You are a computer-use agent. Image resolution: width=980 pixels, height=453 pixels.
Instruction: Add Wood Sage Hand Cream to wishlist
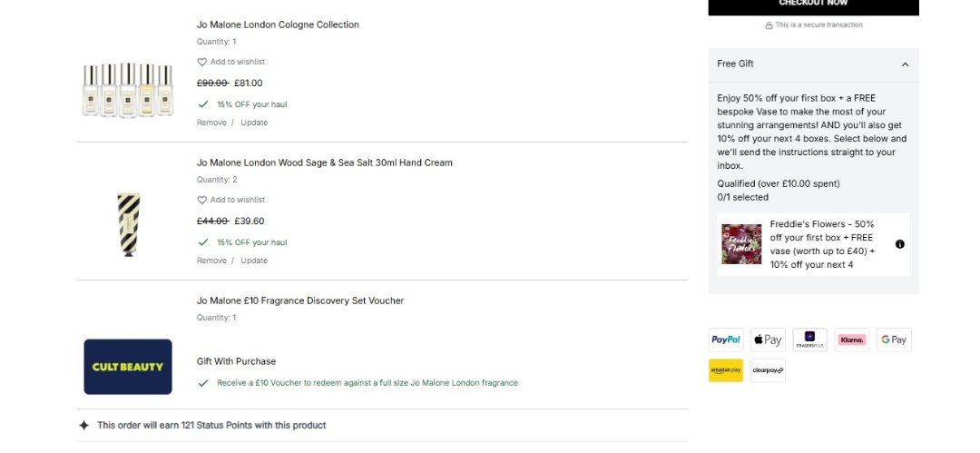pyautogui.click(x=231, y=200)
